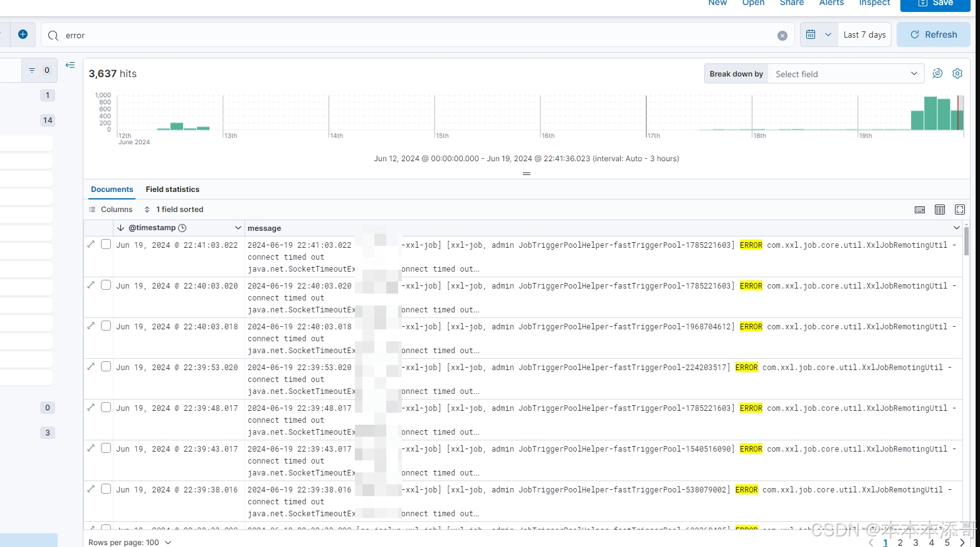This screenshot has width=980, height=547.
Task: Click the sort arrow on @timestamp column
Action: pyautogui.click(x=120, y=228)
